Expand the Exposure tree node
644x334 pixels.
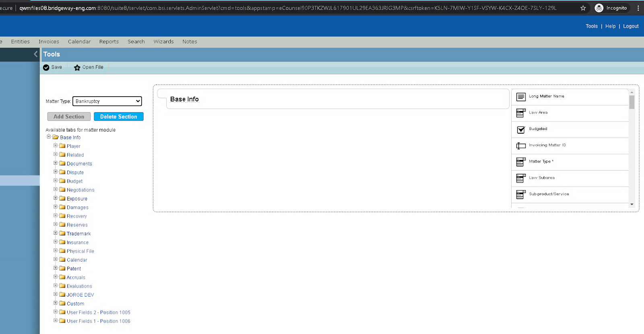click(56, 198)
